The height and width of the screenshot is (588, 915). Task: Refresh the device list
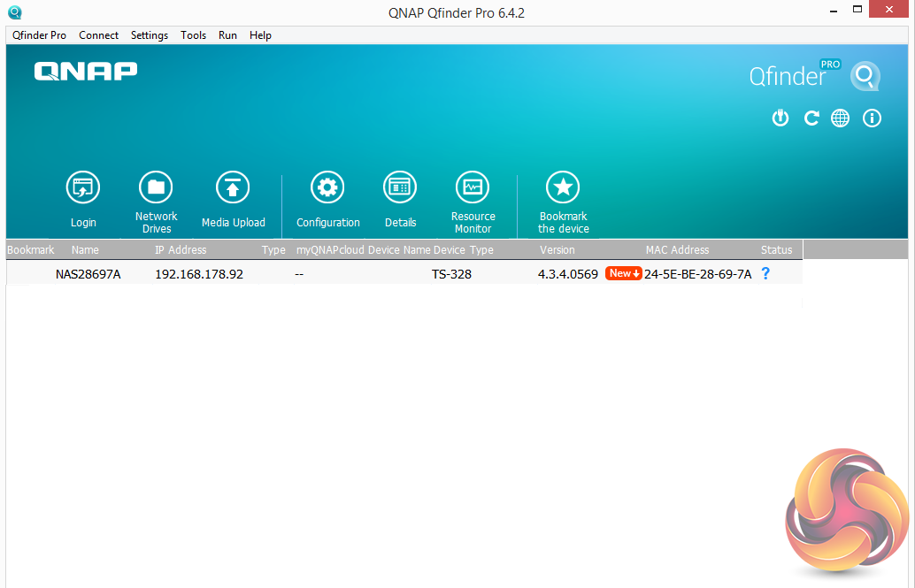click(x=811, y=118)
